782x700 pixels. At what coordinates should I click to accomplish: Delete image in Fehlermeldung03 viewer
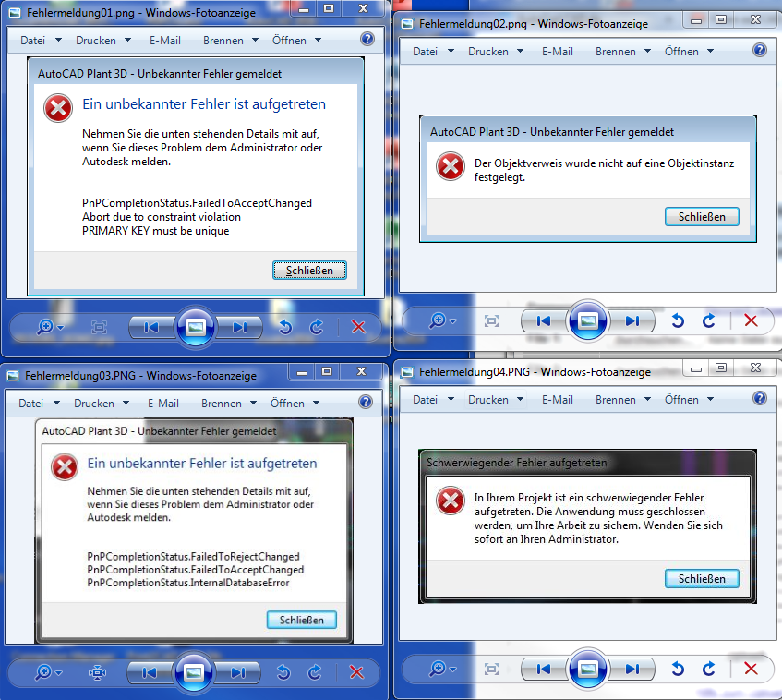click(x=356, y=672)
